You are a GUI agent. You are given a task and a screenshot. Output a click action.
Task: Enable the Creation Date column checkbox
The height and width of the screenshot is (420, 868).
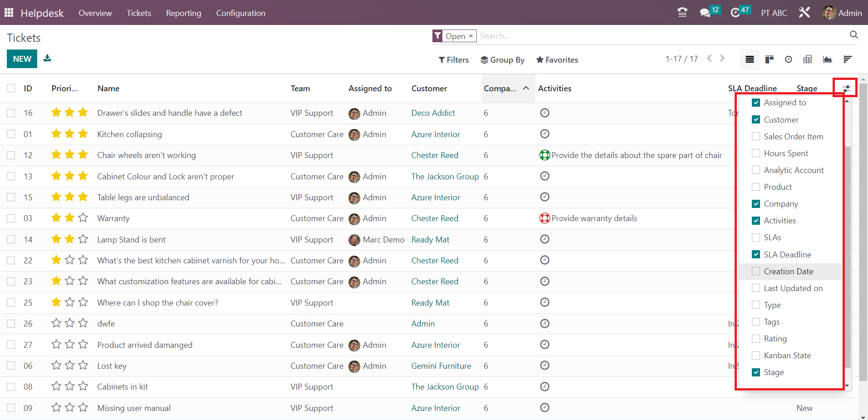point(756,272)
